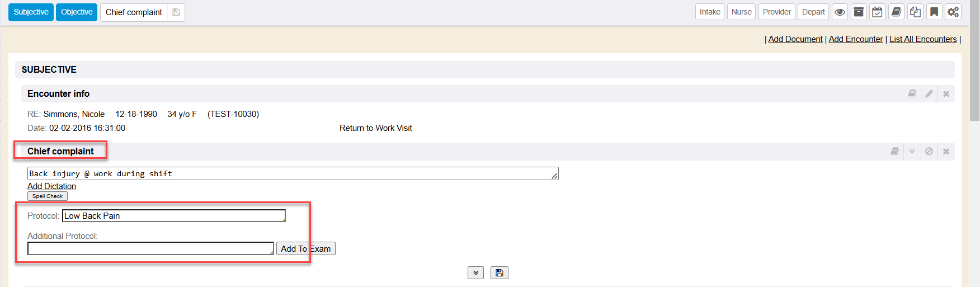Open the settings gears icon
This screenshot has width=980, height=287.
[x=953, y=12]
